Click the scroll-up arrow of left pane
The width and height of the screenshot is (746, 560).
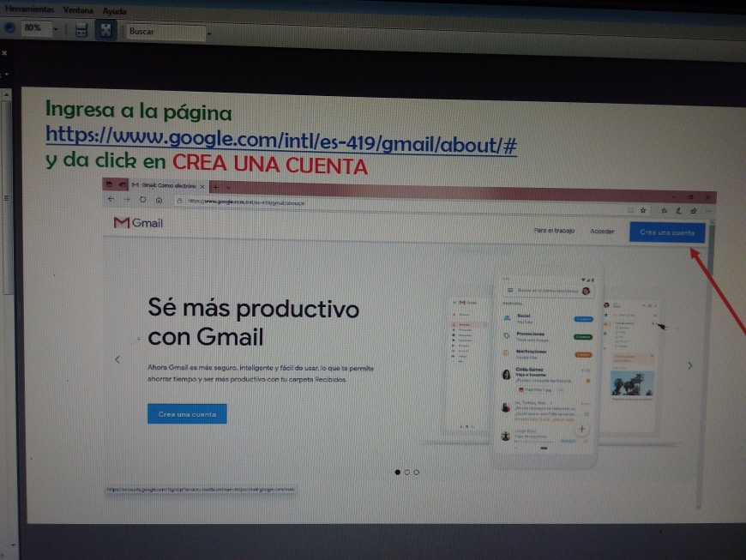point(6,94)
